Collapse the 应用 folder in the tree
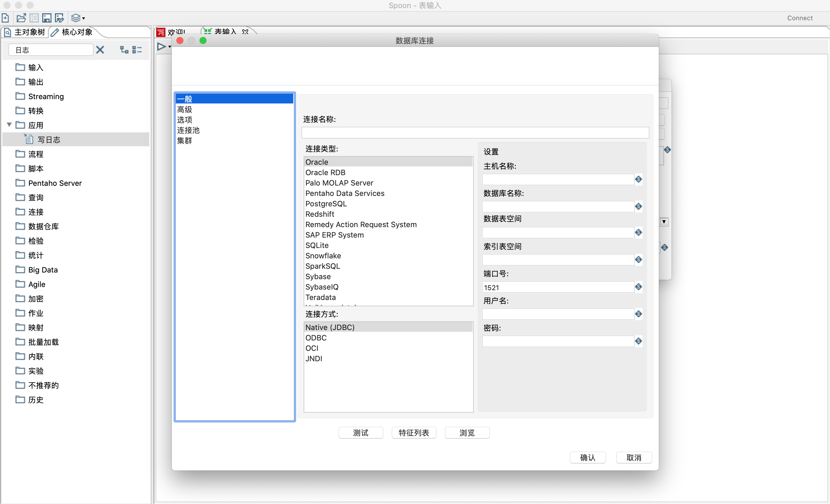 10,125
